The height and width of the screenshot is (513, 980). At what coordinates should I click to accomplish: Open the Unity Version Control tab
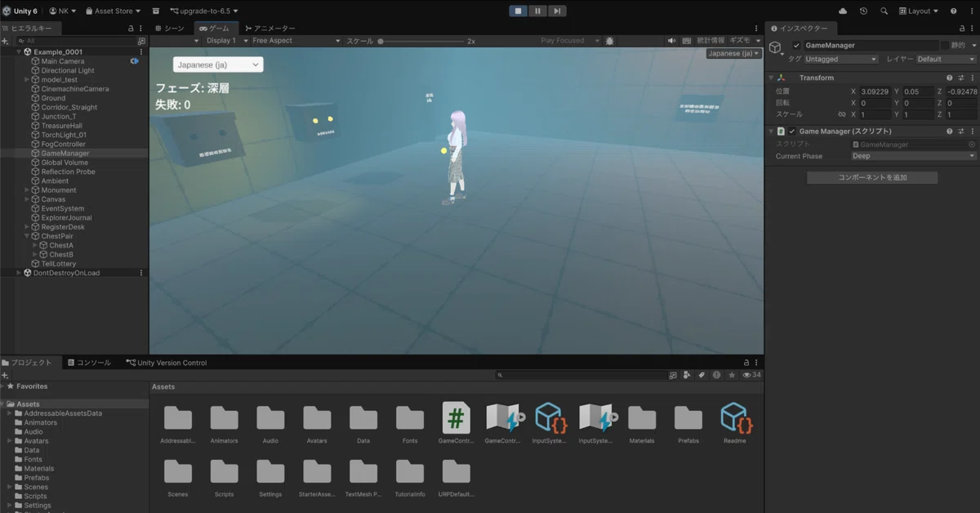click(x=167, y=363)
